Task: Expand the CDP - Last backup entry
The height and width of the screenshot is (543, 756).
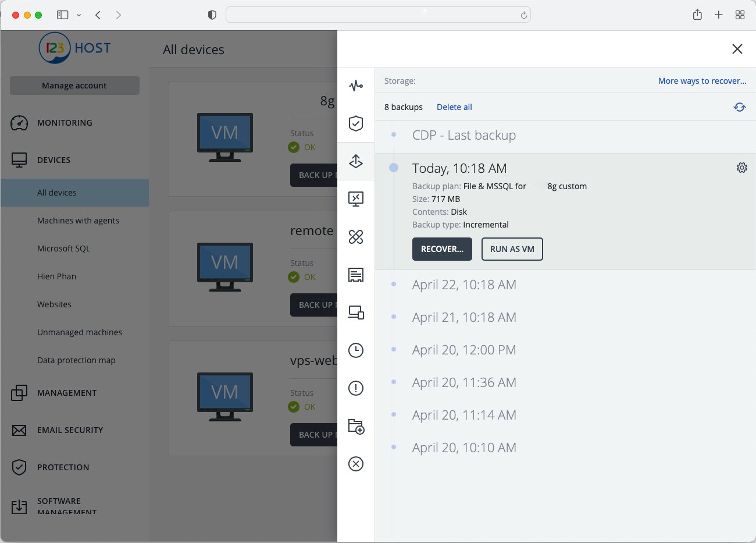Action: point(463,135)
